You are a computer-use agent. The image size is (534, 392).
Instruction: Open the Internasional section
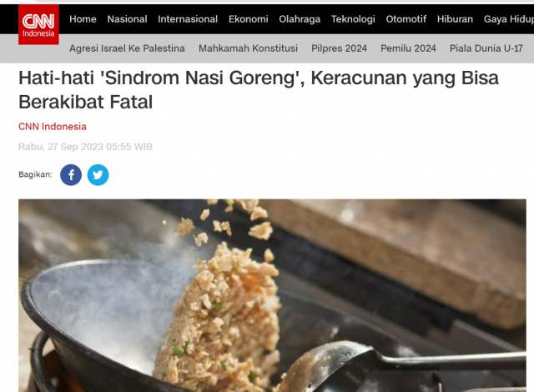pos(188,19)
